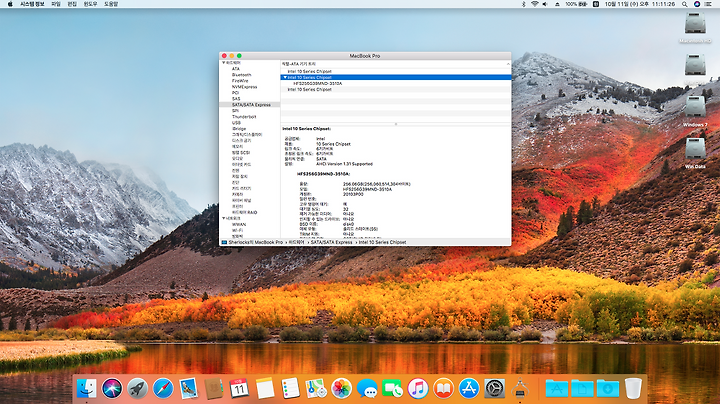Select the last Intel 10 Series Chipset row

396,90
